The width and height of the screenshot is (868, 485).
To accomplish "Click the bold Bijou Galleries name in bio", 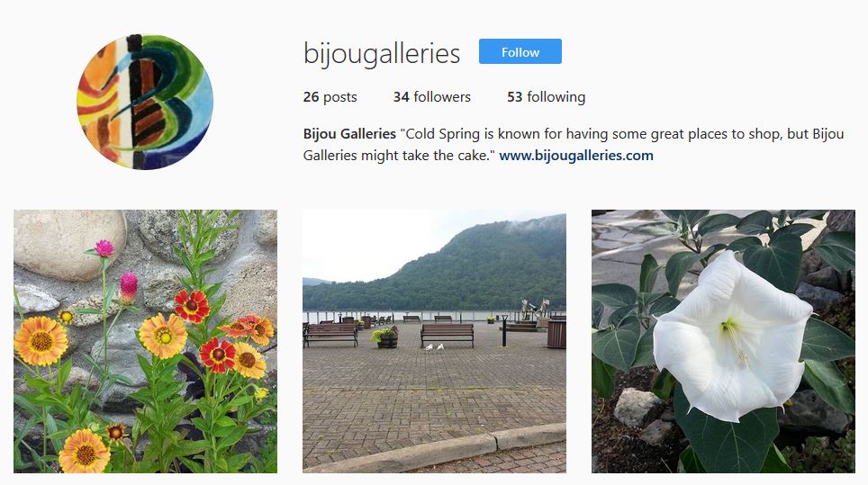I will coord(349,134).
